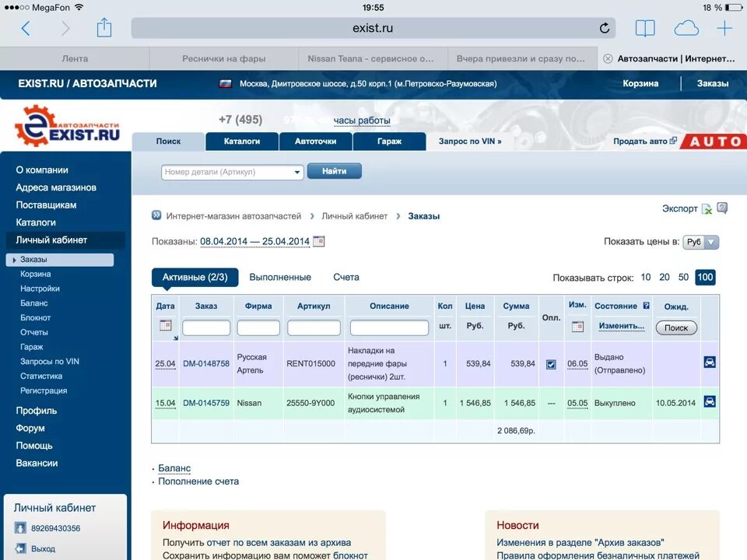747x560 pixels.
Task: Open the Заказы header link
Action: [x=713, y=83]
